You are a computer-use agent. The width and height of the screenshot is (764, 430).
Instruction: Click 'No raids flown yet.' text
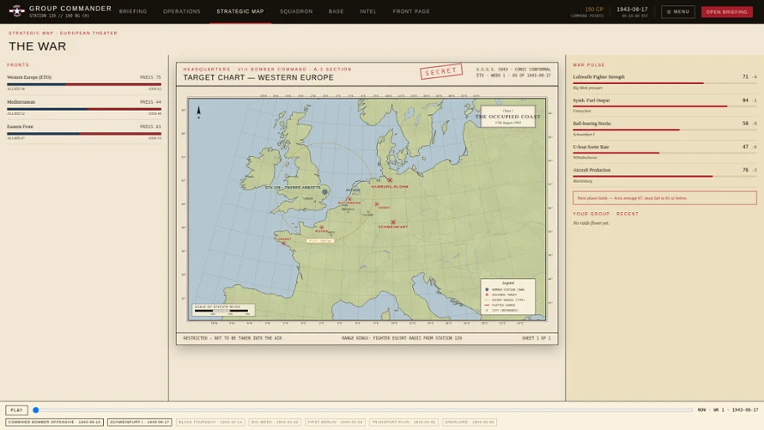[x=591, y=223]
